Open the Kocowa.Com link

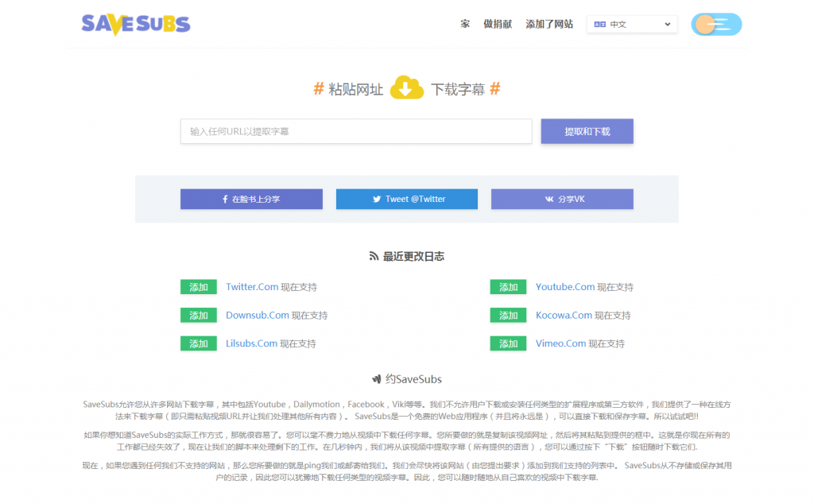click(x=564, y=315)
